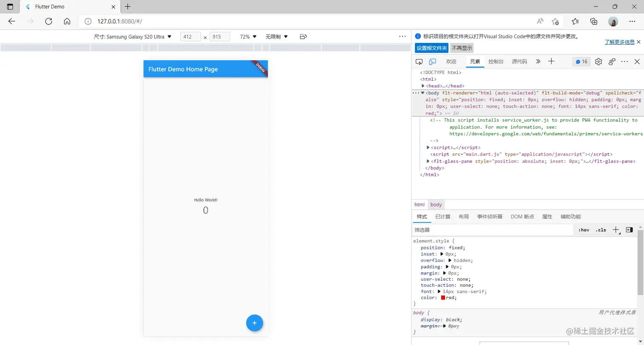
Task: Expand element.style margin shorthand
Action: 445,273
